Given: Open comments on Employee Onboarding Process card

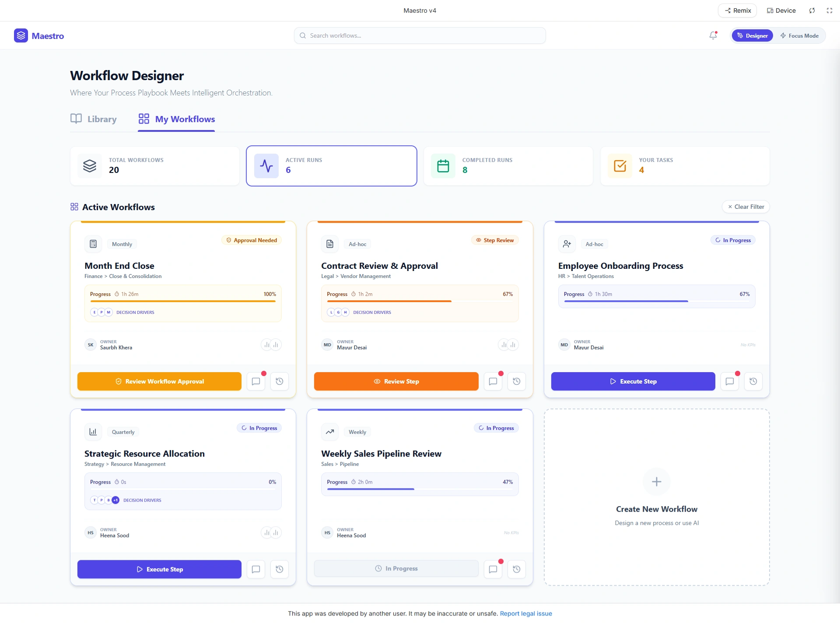Looking at the screenshot, I should [729, 381].
